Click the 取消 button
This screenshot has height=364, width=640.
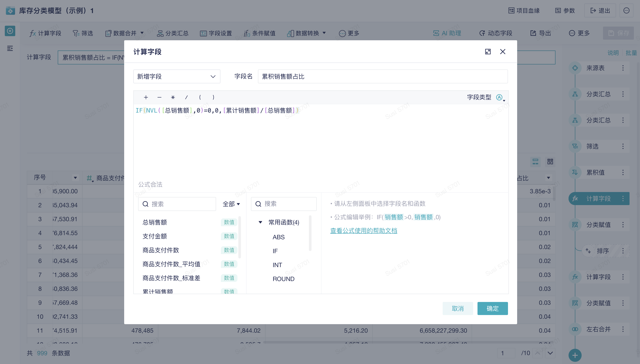coord(457,308)
